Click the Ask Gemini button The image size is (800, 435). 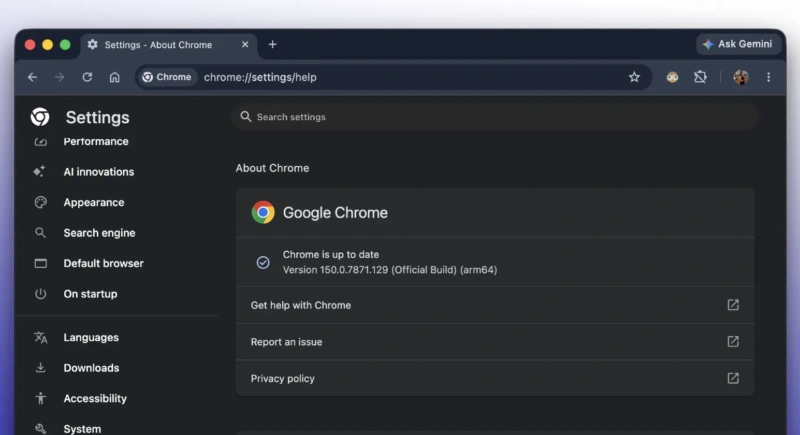[738, 44]
